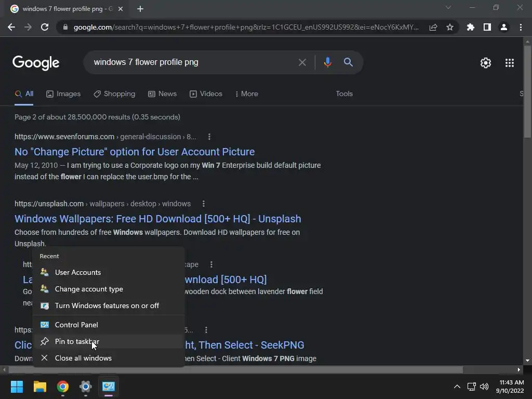Choose Pin to taskbar

[x=109, y=342]
